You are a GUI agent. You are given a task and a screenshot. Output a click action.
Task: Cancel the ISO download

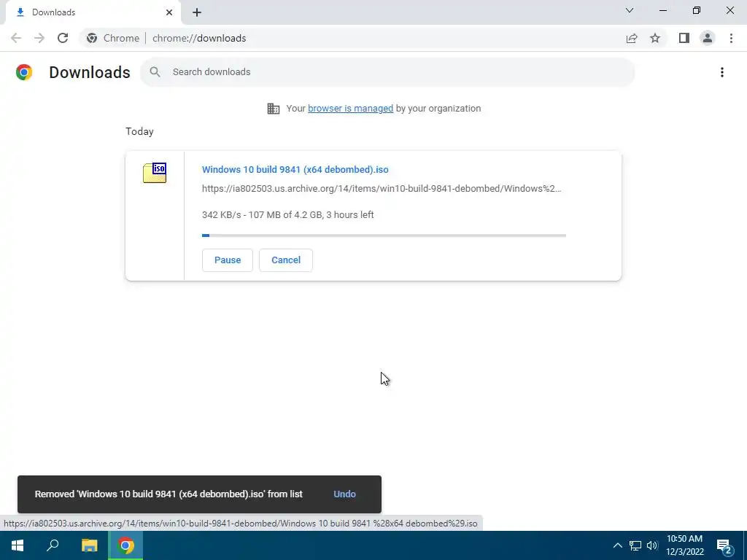[286, 260]
